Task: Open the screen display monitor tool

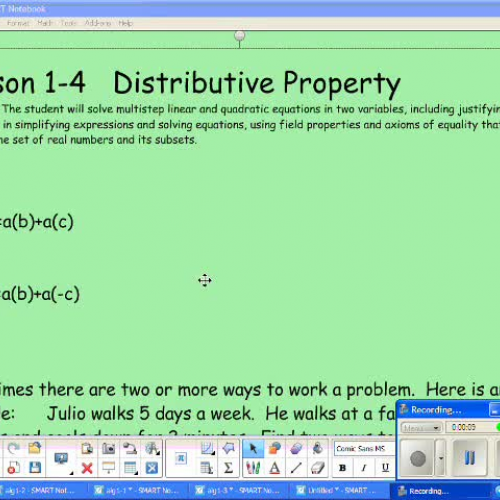Action: pos(61,459)
